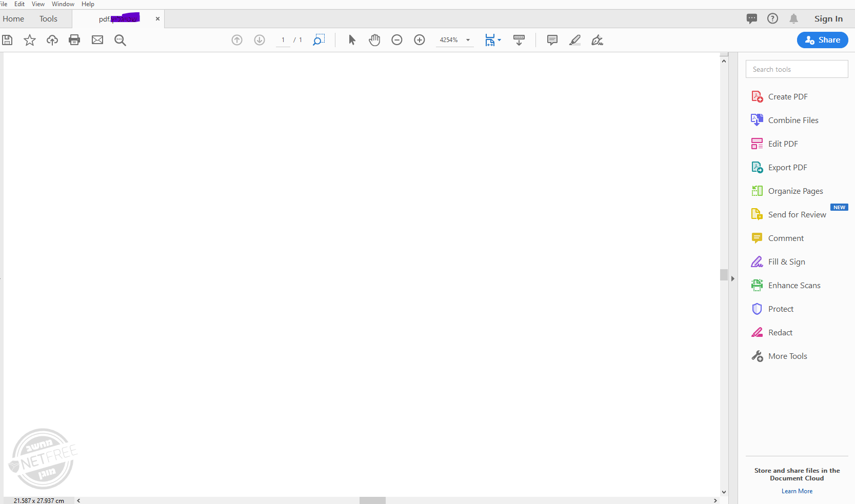Zoom out with the minus icon
The image size is (855, 504).
(397, 40)
